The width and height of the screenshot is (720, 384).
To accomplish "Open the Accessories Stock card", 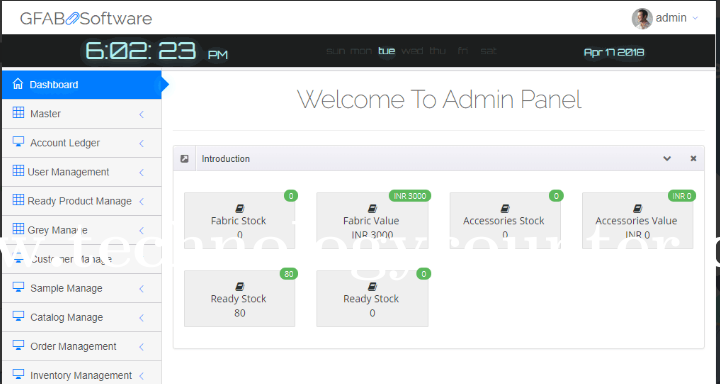I will click(505, 220).
